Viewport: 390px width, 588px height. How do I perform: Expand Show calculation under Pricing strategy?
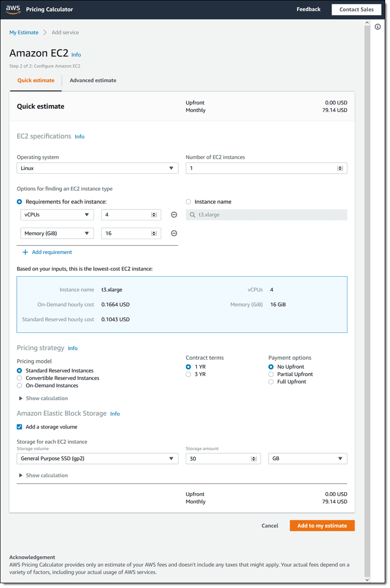46,398
